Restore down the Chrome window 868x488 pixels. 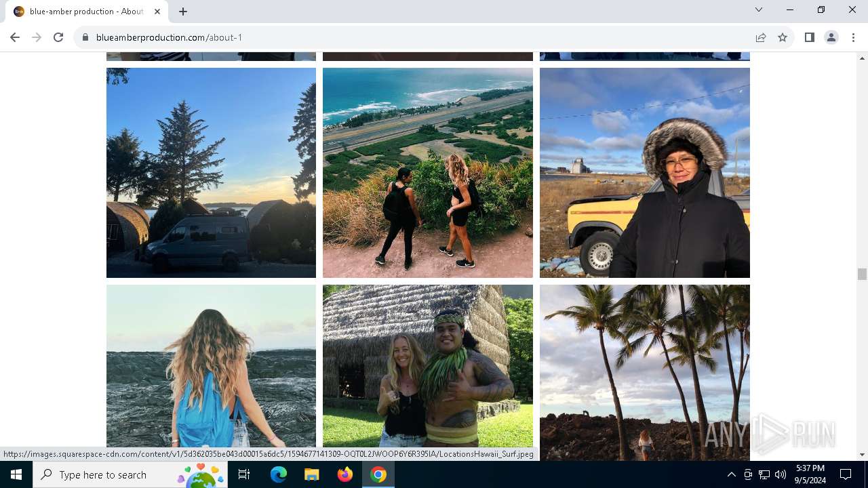(821, 9)
